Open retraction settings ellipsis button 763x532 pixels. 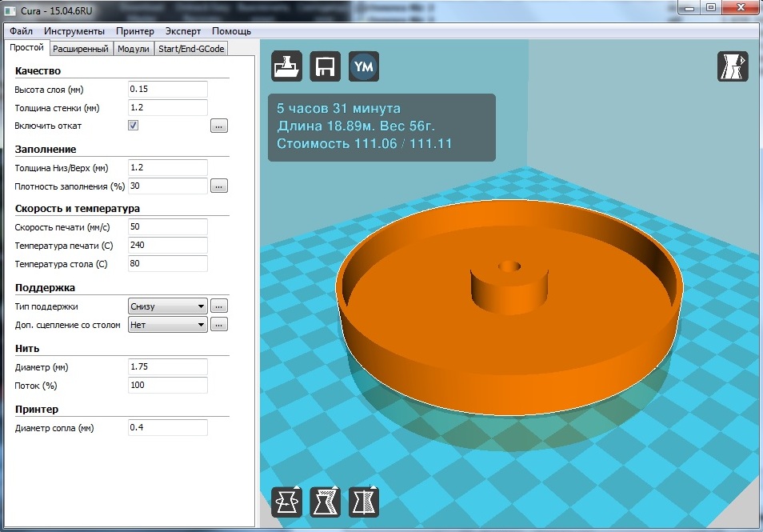[219, 126]
